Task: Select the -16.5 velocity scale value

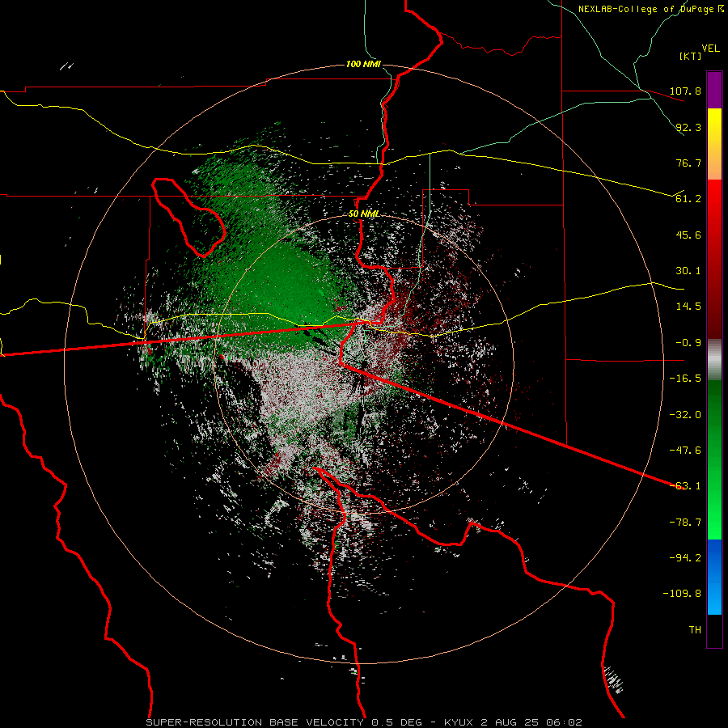Action: [685, 379]
